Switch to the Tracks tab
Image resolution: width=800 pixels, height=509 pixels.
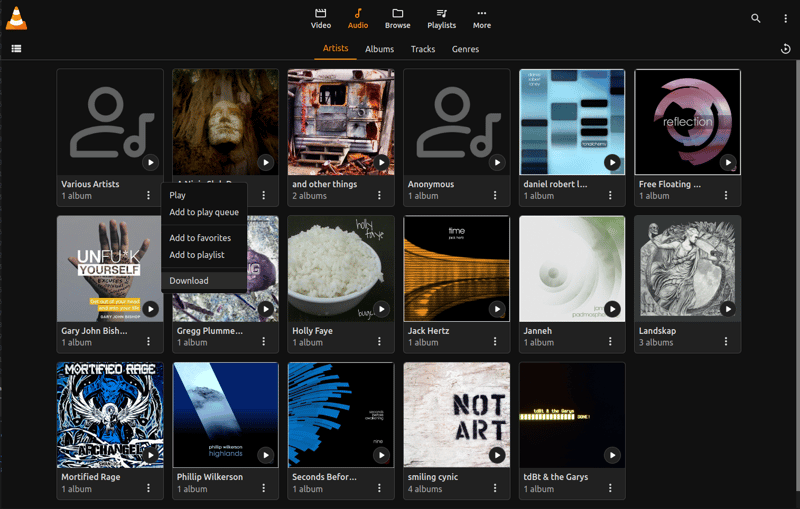[x=423, y=49]
